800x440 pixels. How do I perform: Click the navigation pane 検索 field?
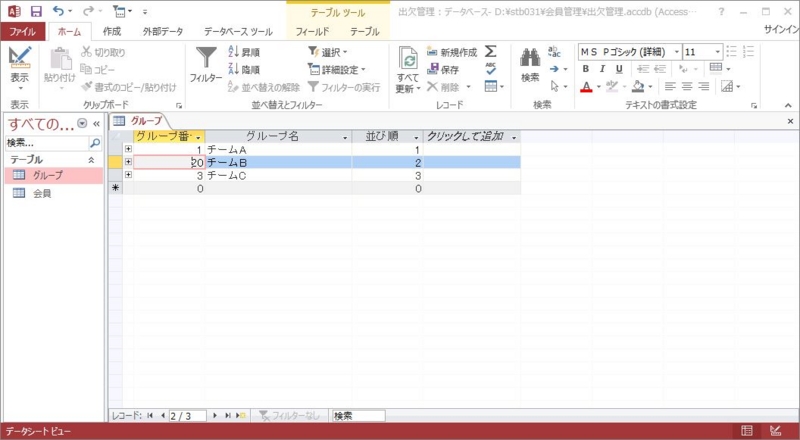(47, 144)
